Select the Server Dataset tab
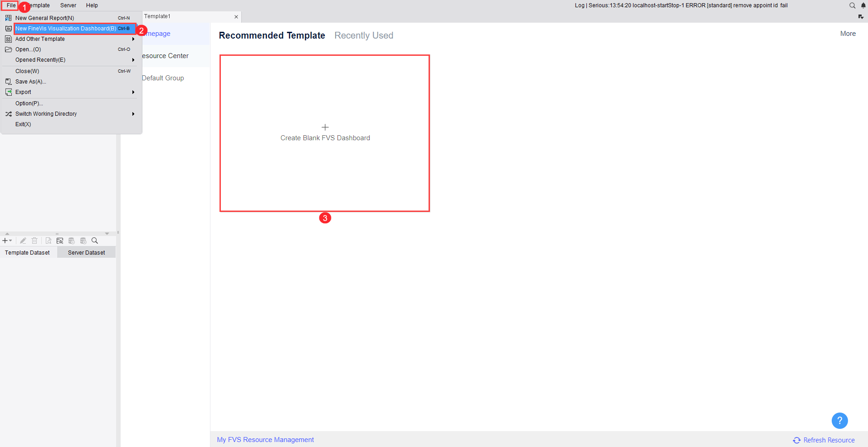Image resolution: width=868 pixels, height=447 pixels. (86, 252)
